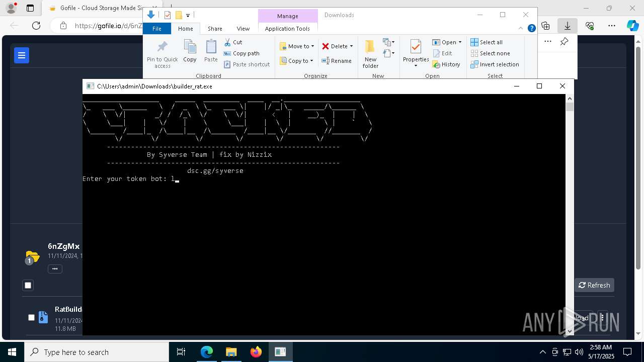Click Select none in ribbon
644x362 pixels.
tap(490, 53)
